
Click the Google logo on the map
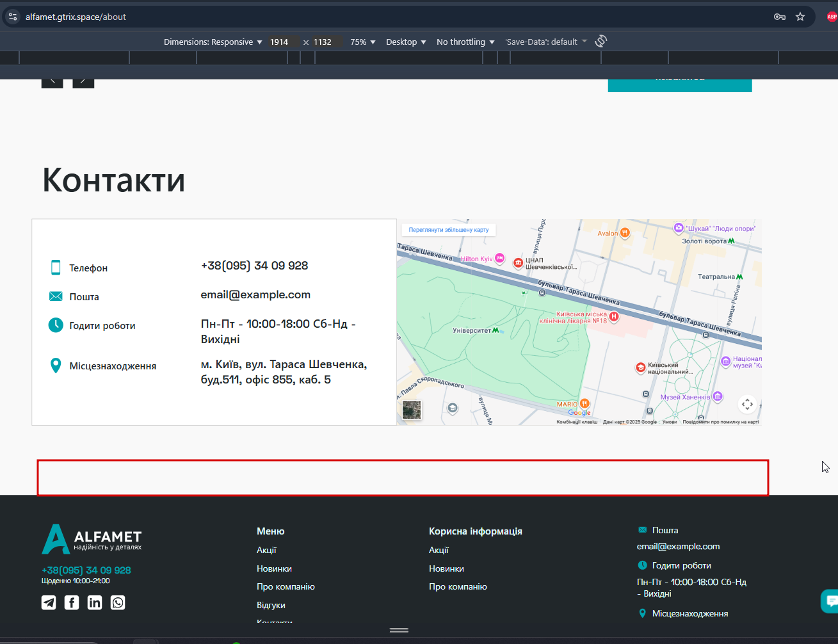pos(579,413)
